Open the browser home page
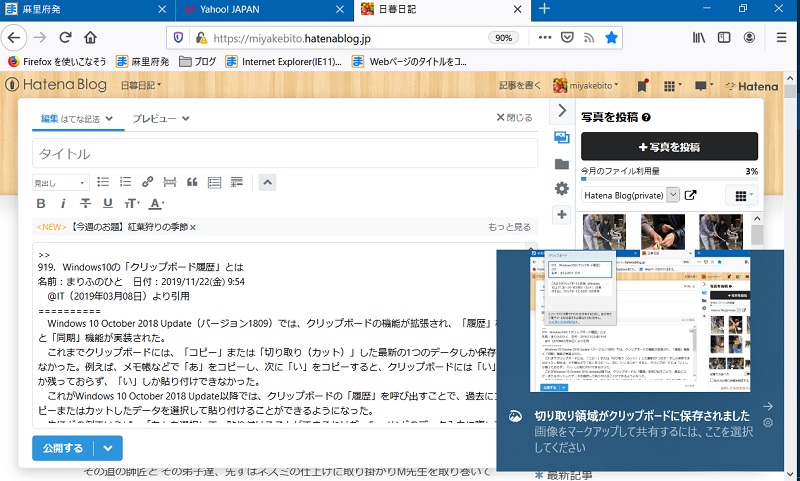Viewport: 800px width, 481px height. pos(90,37)
